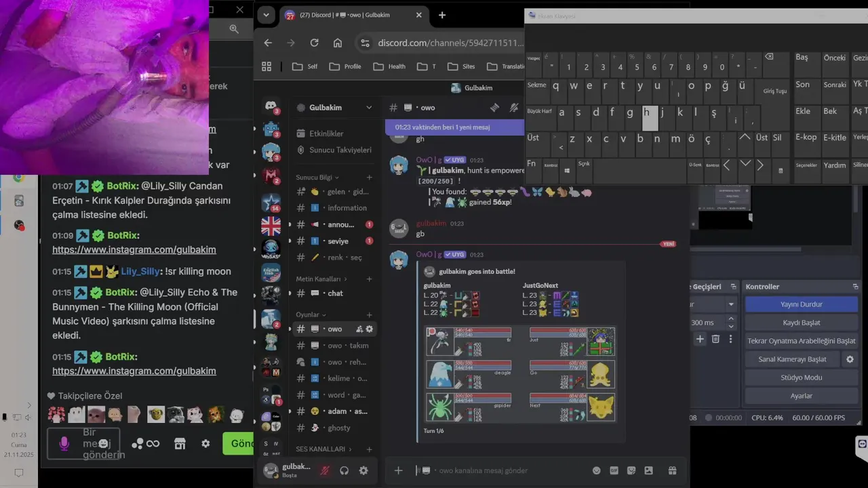Open the threads icon in owo channel header

(x=494, y=108)
